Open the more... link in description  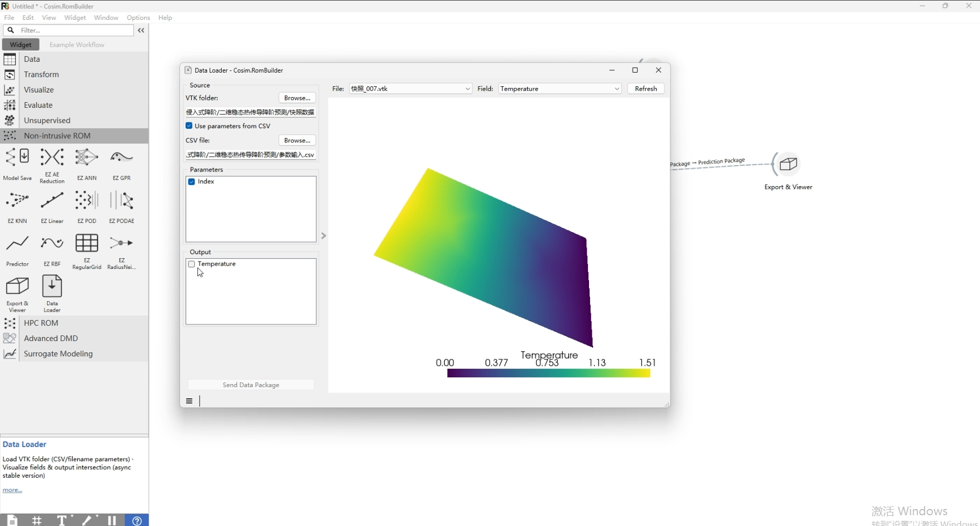pos(12,490)
